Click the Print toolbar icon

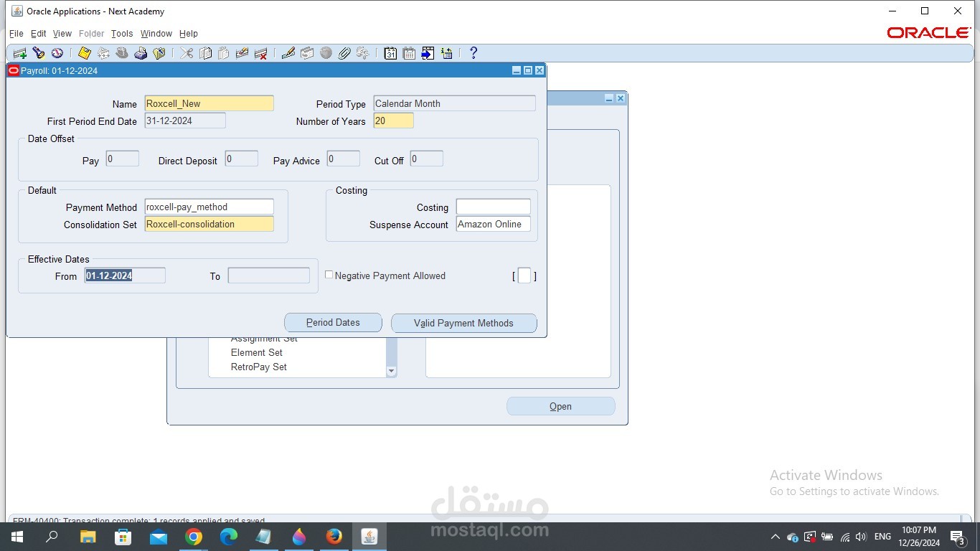[141, 53]
